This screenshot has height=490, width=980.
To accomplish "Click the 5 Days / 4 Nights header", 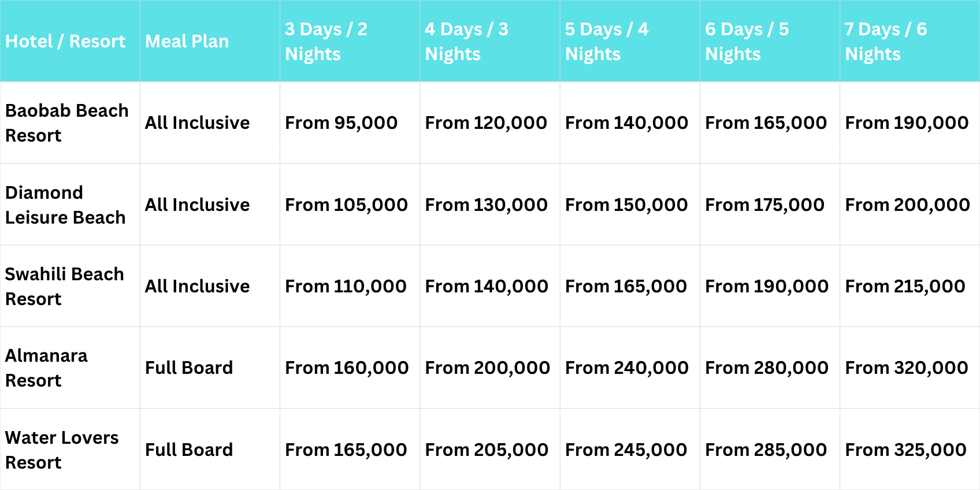I will (607, 42).
